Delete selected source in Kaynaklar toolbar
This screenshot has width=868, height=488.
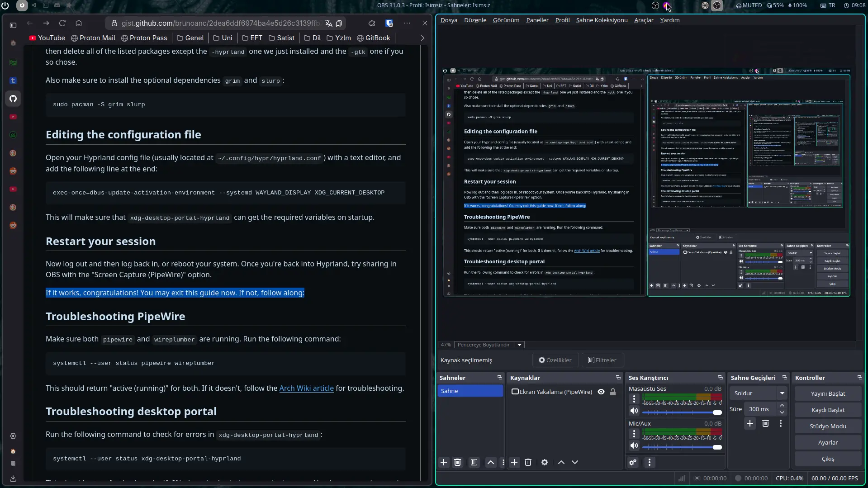pyautogui.click(x=528, y=462)
